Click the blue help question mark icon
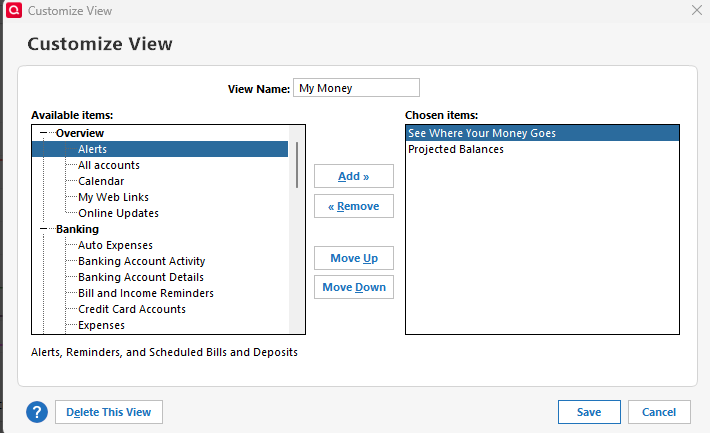Viewport: 710px width, 433px height. pos(37,412)
